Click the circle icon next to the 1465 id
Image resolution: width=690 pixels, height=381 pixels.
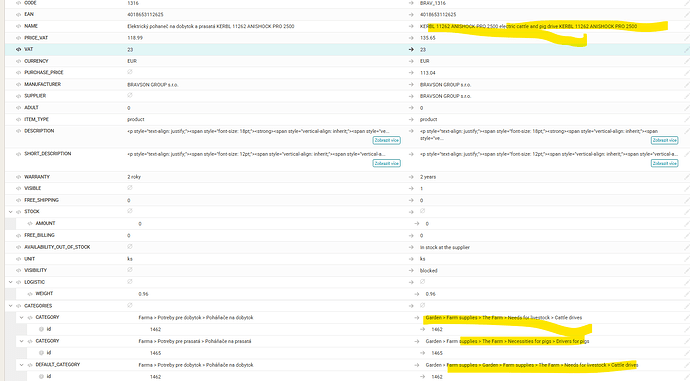click(x=41, y=353)
